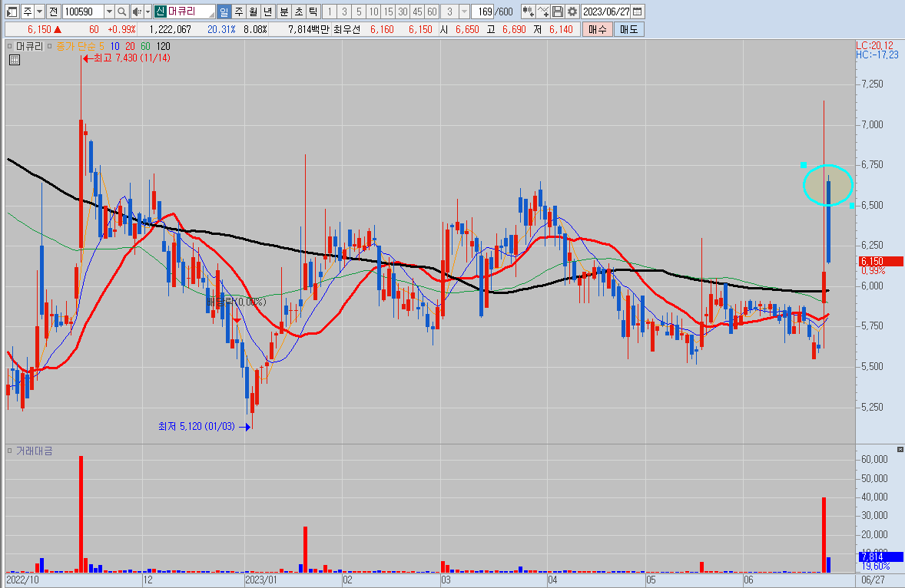This screenshot has width=905, height=588.
Task: Click the 5-day moving average label
Action: (x=101, y=46)
